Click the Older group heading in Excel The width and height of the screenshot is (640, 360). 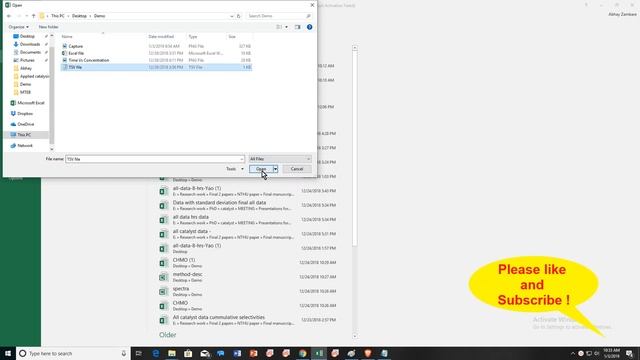[167, 335]
